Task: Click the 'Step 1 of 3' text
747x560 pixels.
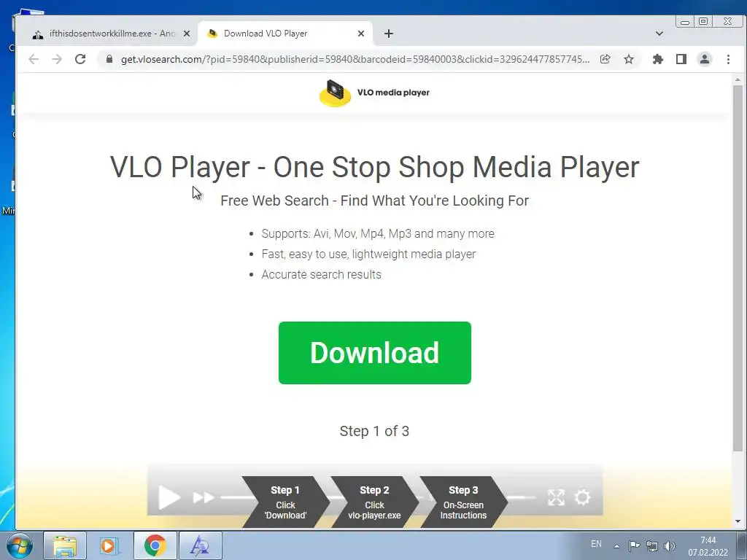Action: pos(374,431)
